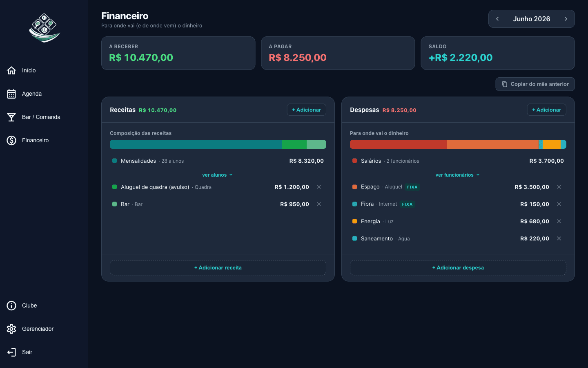
Task: Click Espaço orange segment of expense bar
Action: coord(493,144)
